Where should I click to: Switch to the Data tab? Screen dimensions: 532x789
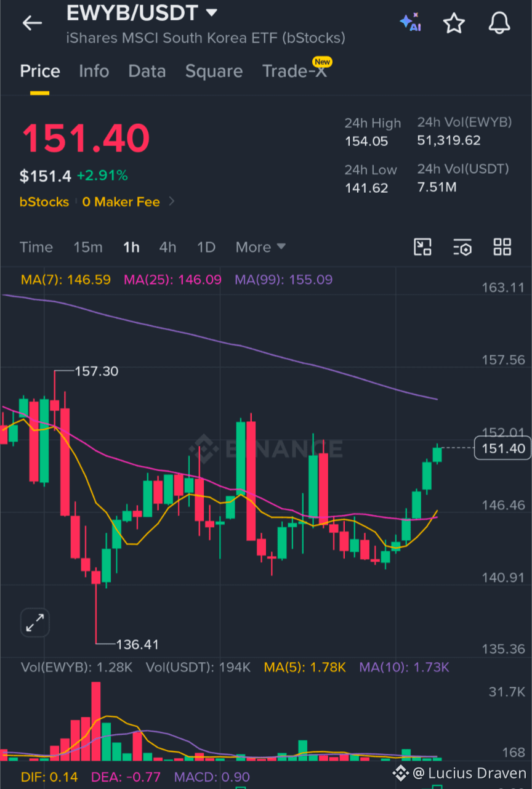pos(147,71)
